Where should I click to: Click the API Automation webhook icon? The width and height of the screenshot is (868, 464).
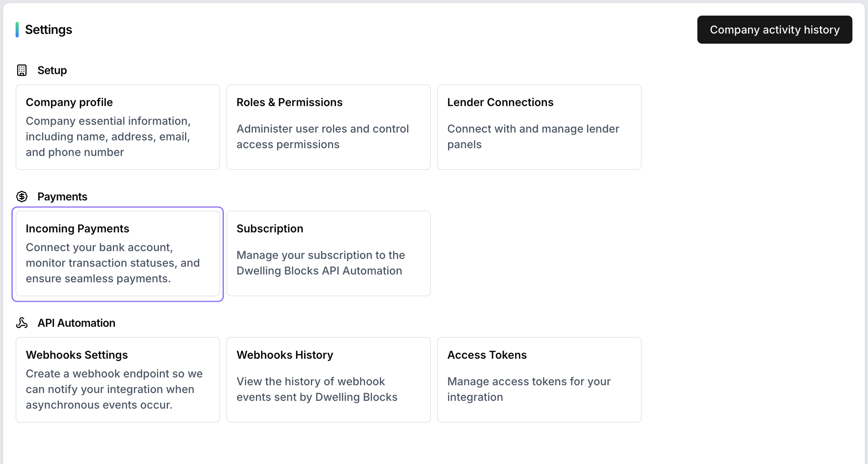tap(22, 323)
